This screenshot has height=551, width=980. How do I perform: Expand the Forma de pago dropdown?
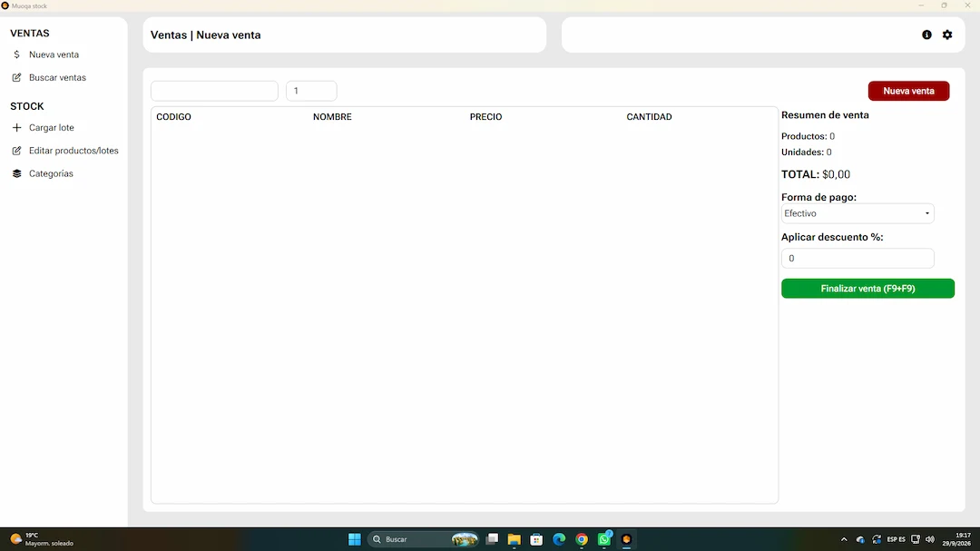click(x=857, y=213)
